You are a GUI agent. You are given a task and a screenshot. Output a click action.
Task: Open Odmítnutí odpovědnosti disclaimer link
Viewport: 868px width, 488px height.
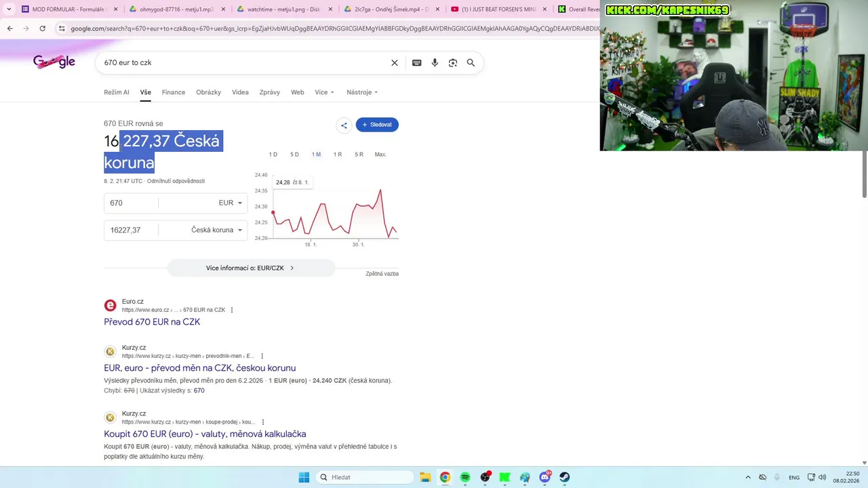(176, 181)
